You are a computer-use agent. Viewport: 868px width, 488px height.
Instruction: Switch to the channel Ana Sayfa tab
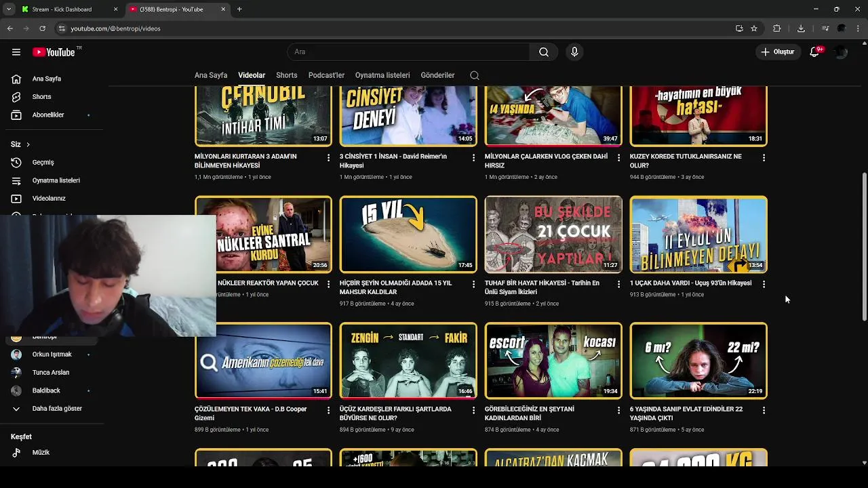pos(211,75)
